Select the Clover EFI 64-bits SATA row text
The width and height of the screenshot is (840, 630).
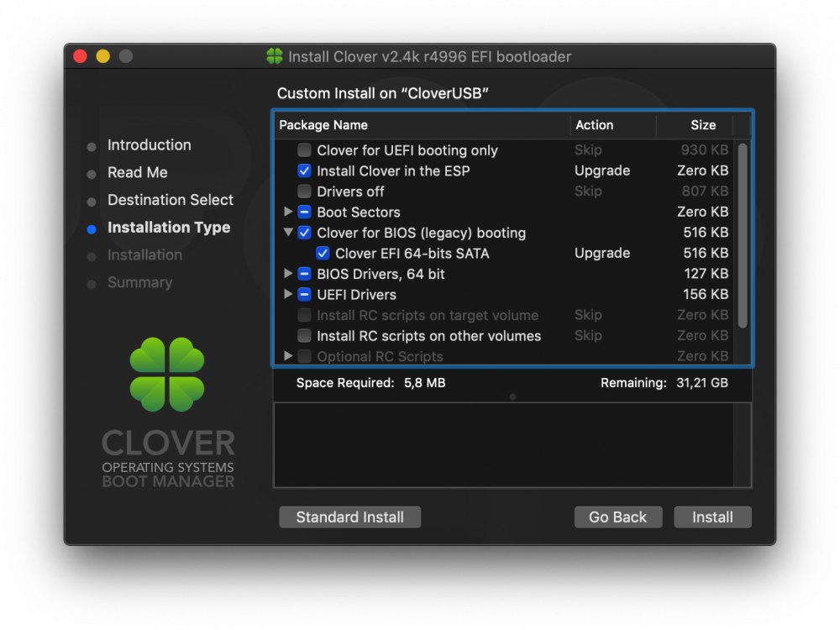pos(412,254)
